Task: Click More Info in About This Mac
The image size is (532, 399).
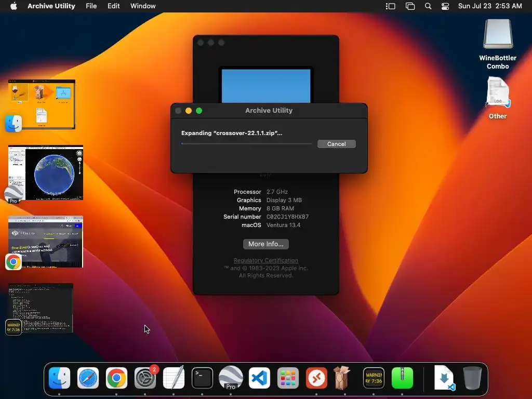Action: 265,244
